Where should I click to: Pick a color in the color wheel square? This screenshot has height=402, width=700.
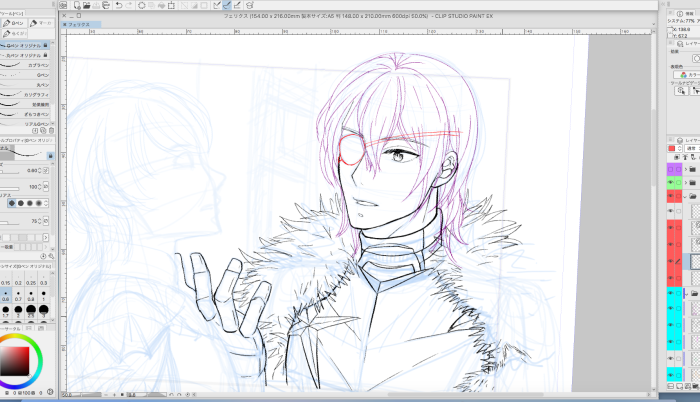coord(14,361)
